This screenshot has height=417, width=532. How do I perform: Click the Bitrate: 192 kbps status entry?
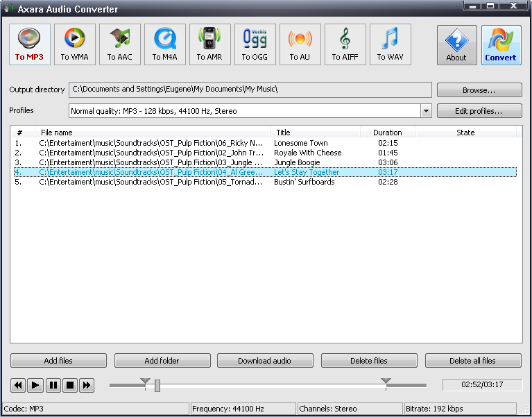[x=461, y=409]
